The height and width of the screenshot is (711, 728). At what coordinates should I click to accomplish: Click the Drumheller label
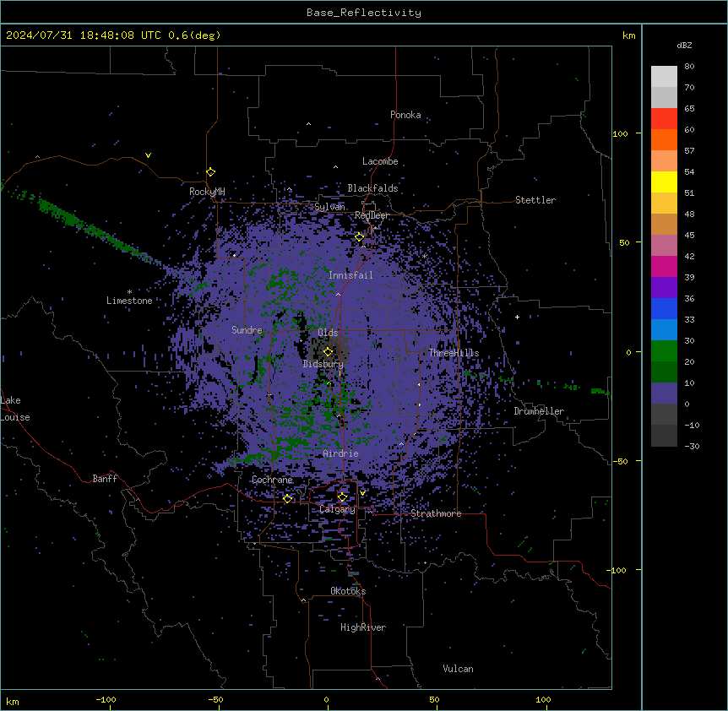539,411
